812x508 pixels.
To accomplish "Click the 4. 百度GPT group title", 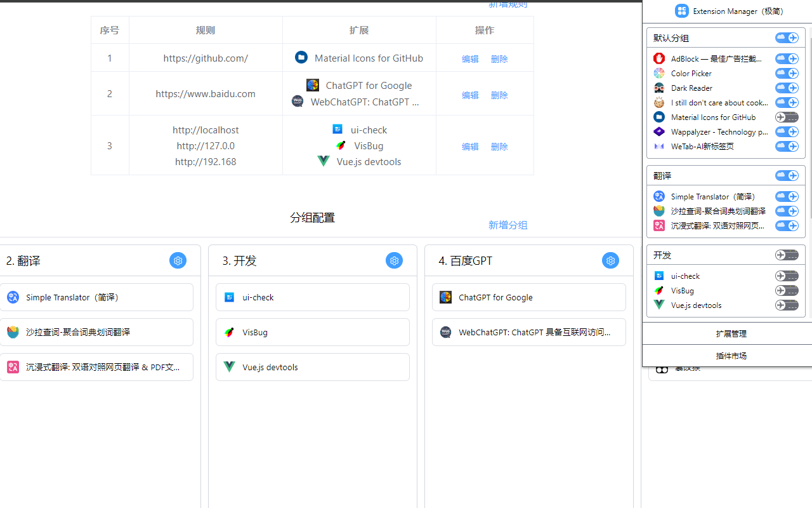I will (466, 260).
